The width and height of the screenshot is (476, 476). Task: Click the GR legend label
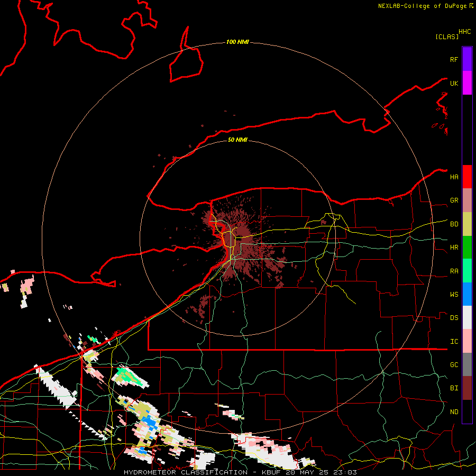pos(454,200)
